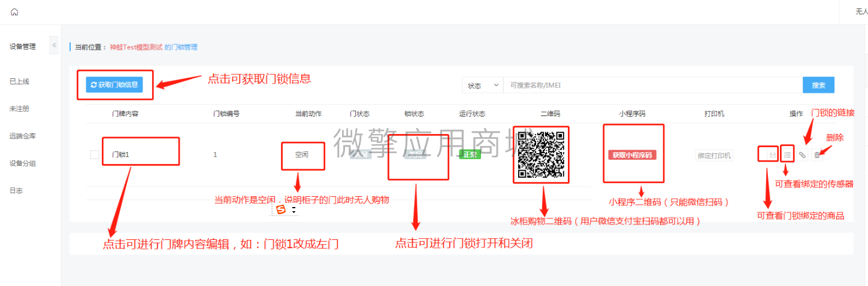Click the green 正常 running status badge
Image resolution: width=868 pixels, height=286 pixels.
pyautogui.click(x=470, y=154)
